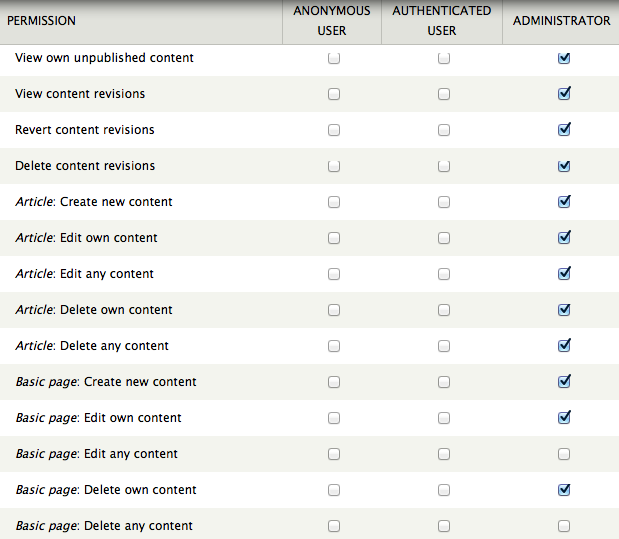The width and height of the screenshot is (619, 539).
Task: Tick Basic page: Edit own content for Authenticated user
Action: click(x=444, y=418)
